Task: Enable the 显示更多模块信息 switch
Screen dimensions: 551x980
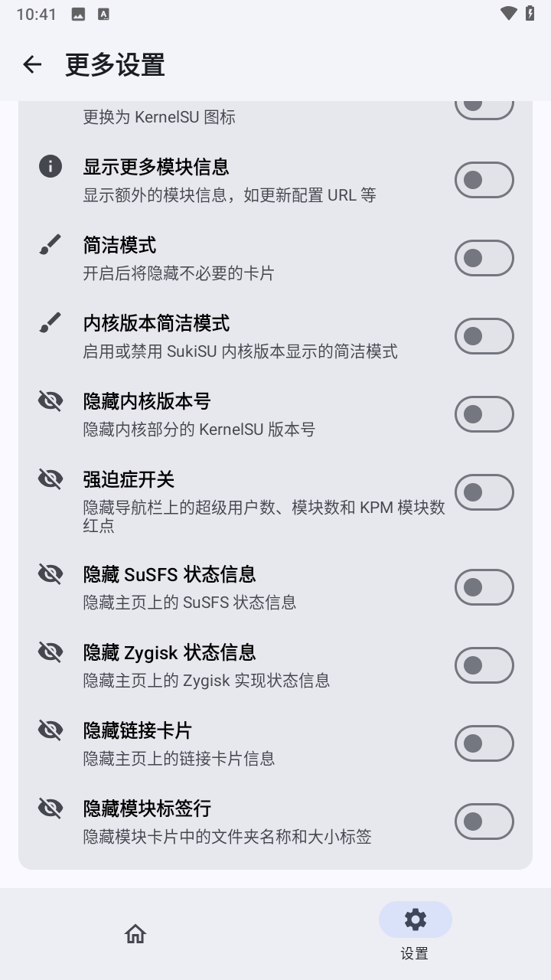Action: tap(484, 180)
